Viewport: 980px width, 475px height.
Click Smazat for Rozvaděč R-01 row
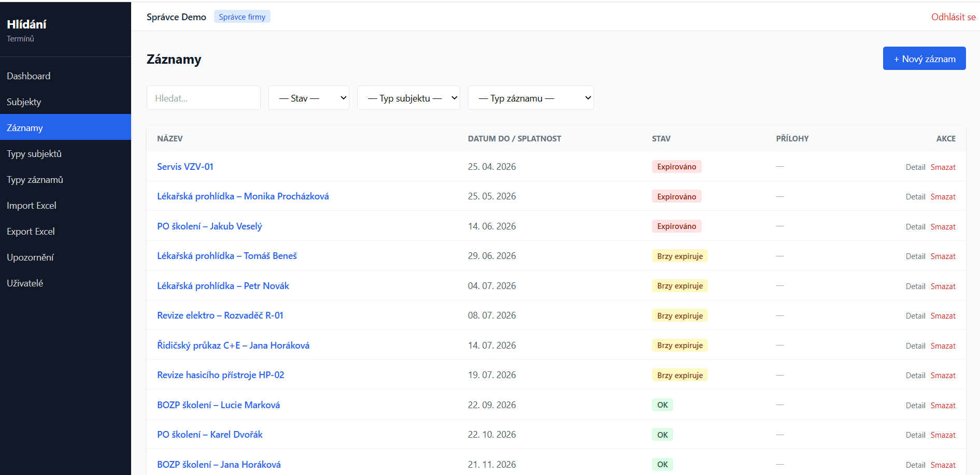(x=943, y=316)
